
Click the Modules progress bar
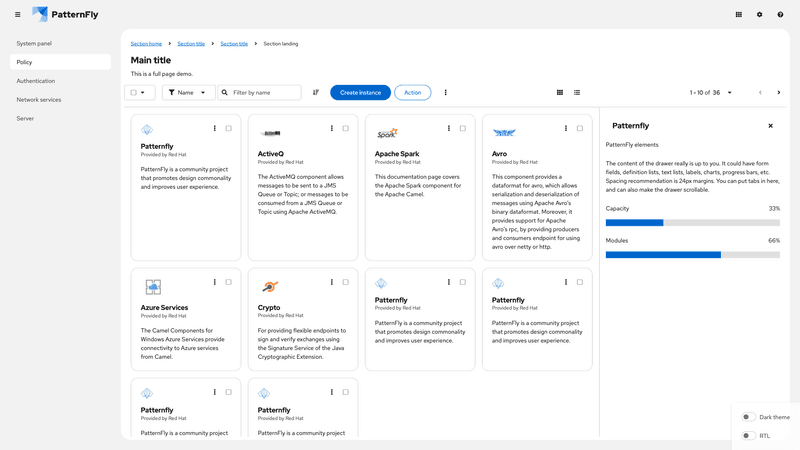[x=692, y=255]
